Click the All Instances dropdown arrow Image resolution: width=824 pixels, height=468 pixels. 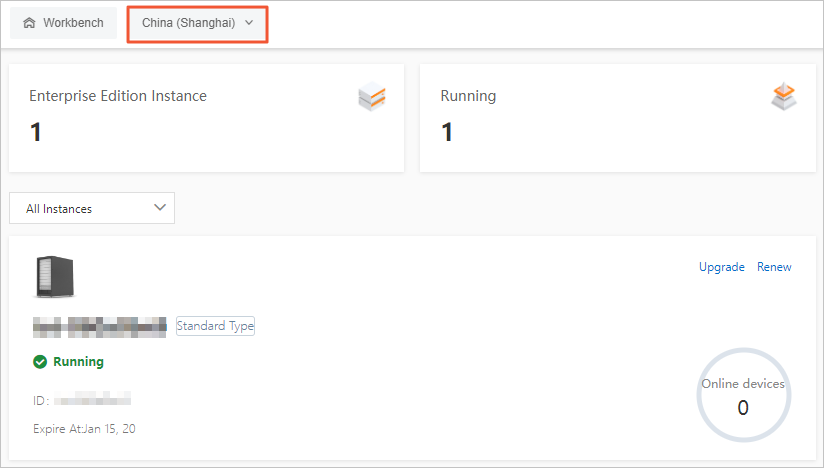(160, 208)
